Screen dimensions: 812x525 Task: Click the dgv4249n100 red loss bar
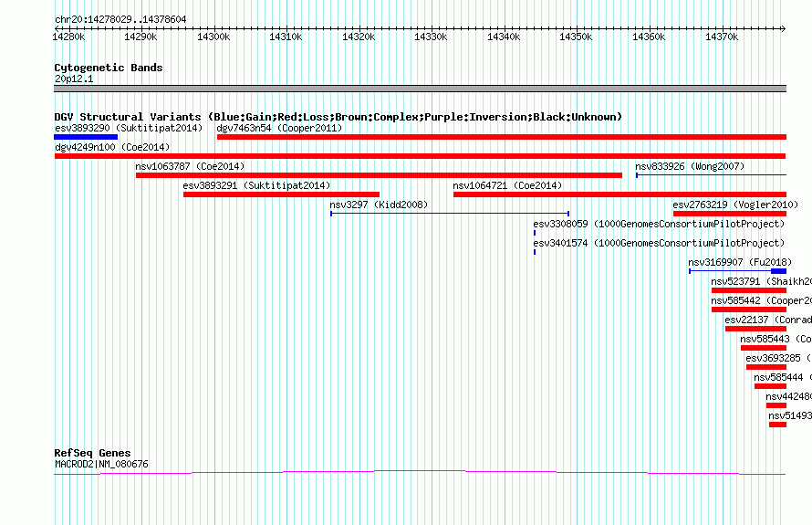coord(421,156)
